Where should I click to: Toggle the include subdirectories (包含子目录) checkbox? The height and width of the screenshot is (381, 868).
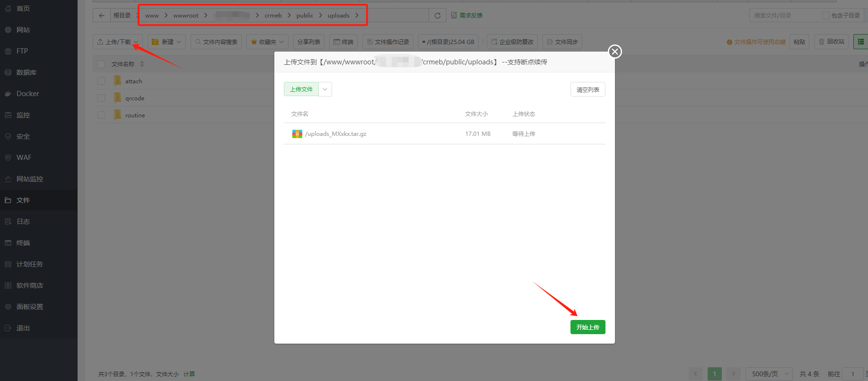[x=826, y=16]
